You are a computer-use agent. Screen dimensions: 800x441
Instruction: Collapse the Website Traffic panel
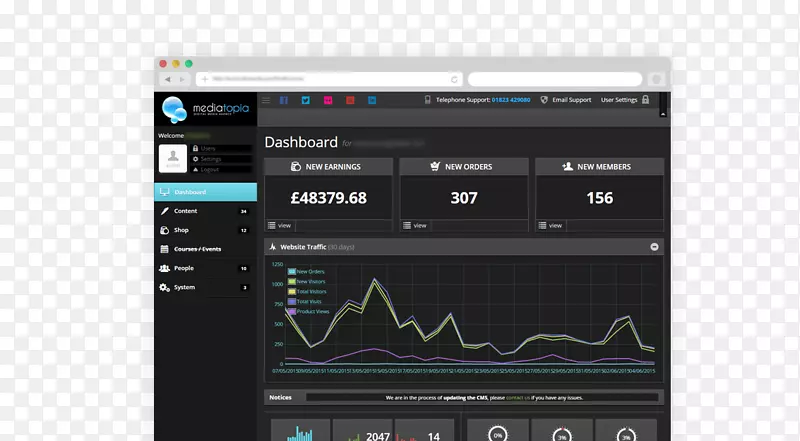point(654,246)
